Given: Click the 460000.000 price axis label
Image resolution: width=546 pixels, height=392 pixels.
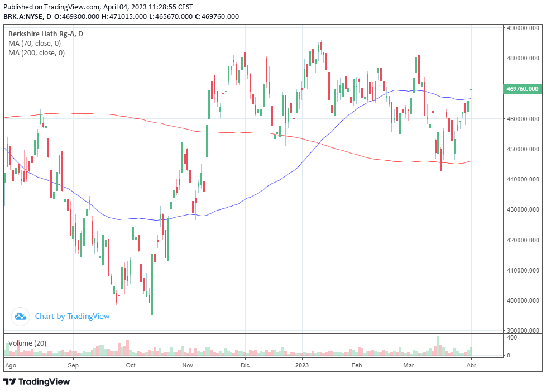Looking at the screenshot, I should coord(523,119).
